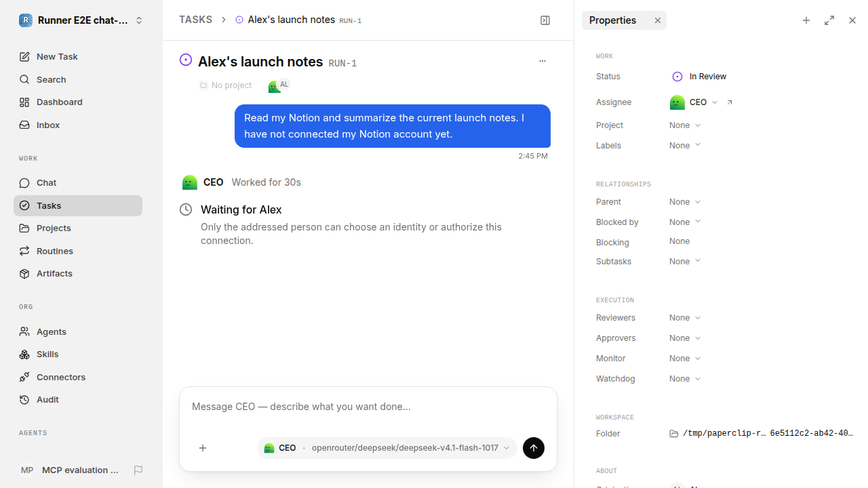868x488 pixels.
Task: Click the No project label
Action: coord(225,85)
